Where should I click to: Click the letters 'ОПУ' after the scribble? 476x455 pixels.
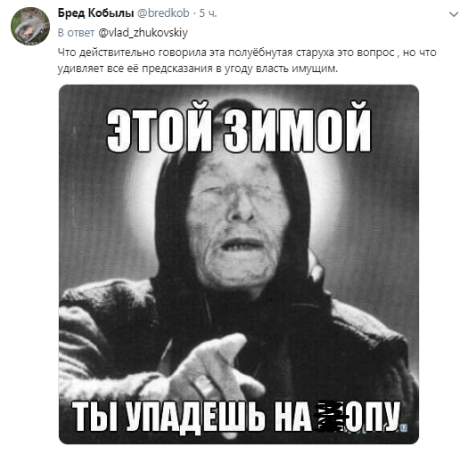373,416
